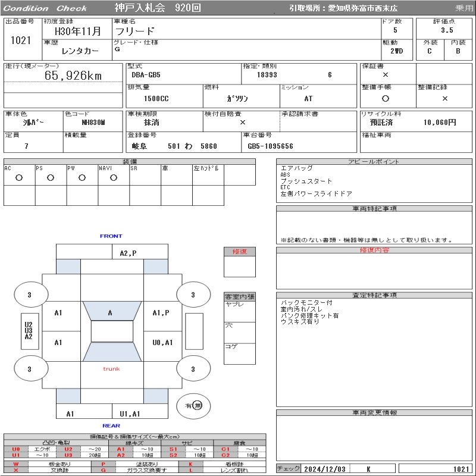Click designation number 18393
This screenshot has width=476, height=476.
(x=267, y=75)
